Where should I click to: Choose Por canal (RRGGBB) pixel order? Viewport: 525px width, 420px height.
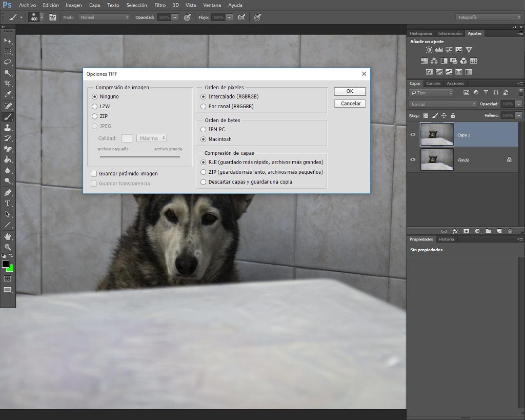click(x=227, y=107)
